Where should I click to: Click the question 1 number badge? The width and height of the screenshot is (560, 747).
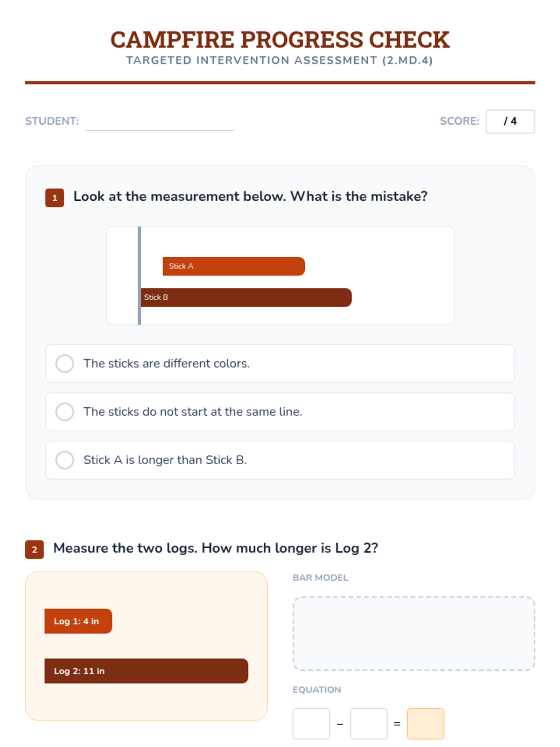pyautogui.click(x=55, y=197)
